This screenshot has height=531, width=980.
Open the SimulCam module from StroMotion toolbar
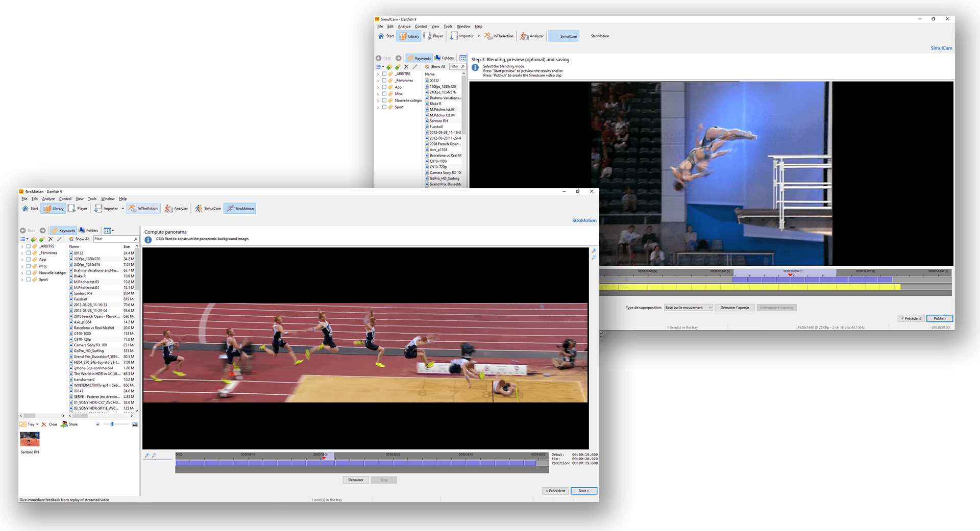[207, 208]
